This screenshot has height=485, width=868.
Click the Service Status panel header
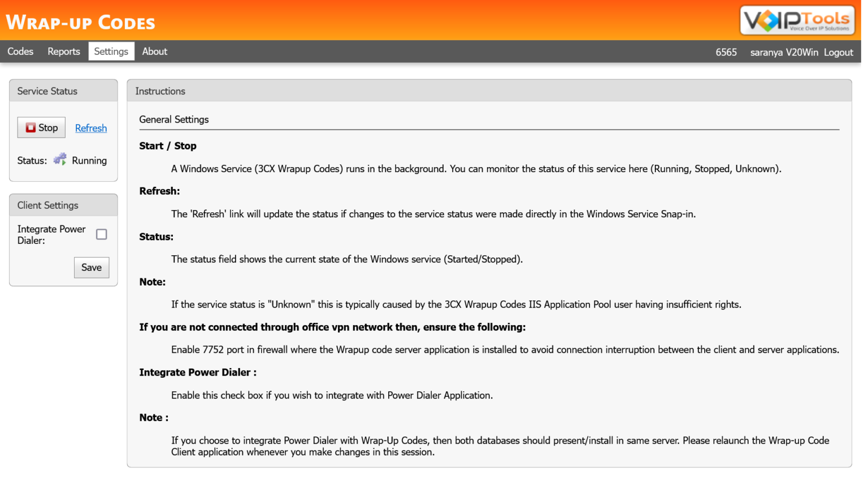point(46,91)
